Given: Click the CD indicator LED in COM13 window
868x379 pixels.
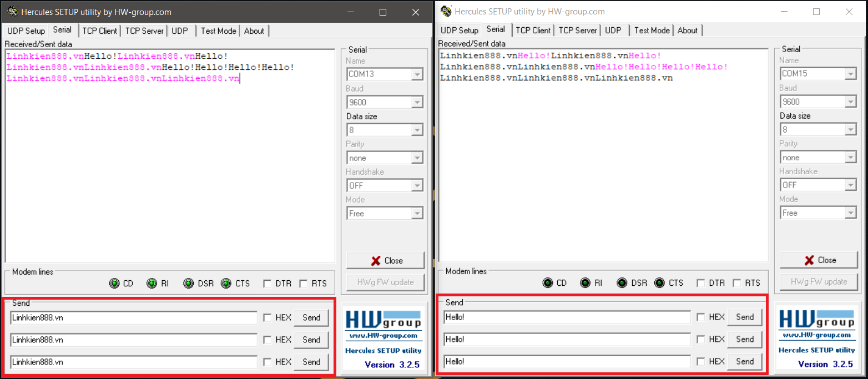Looking at the screenshot, I should pyautogui.click(x=114, y=284).
